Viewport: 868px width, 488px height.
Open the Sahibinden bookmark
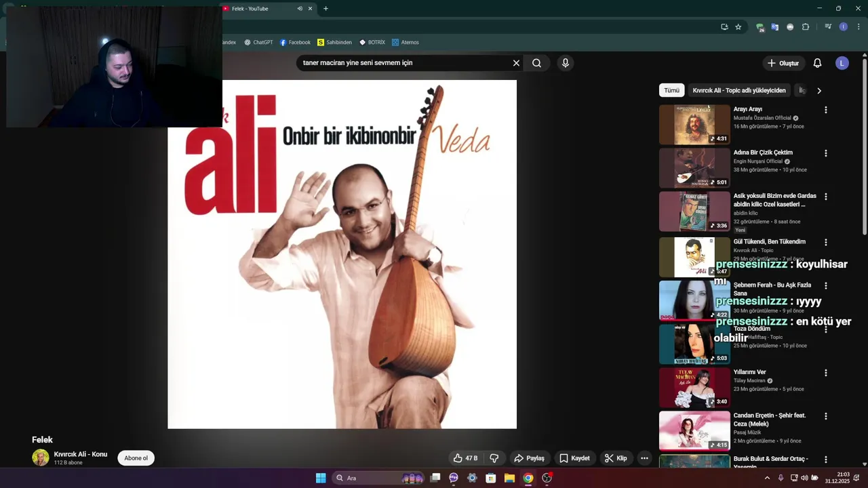coord(334,42)
